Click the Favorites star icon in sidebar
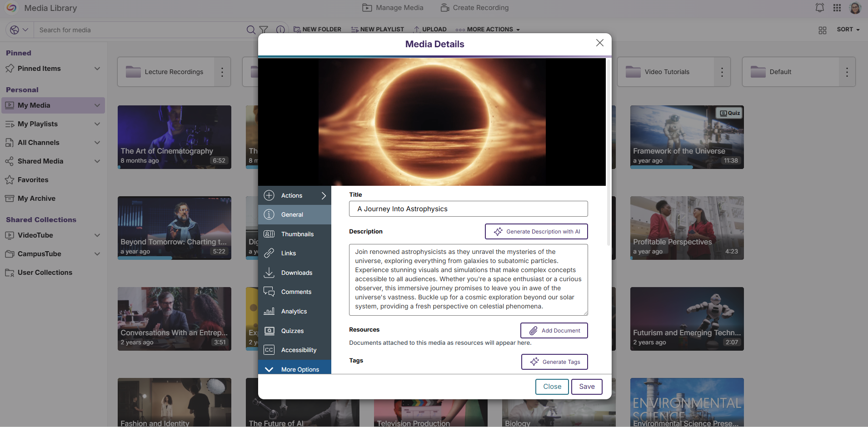868x427 pixels. [10, 180]
